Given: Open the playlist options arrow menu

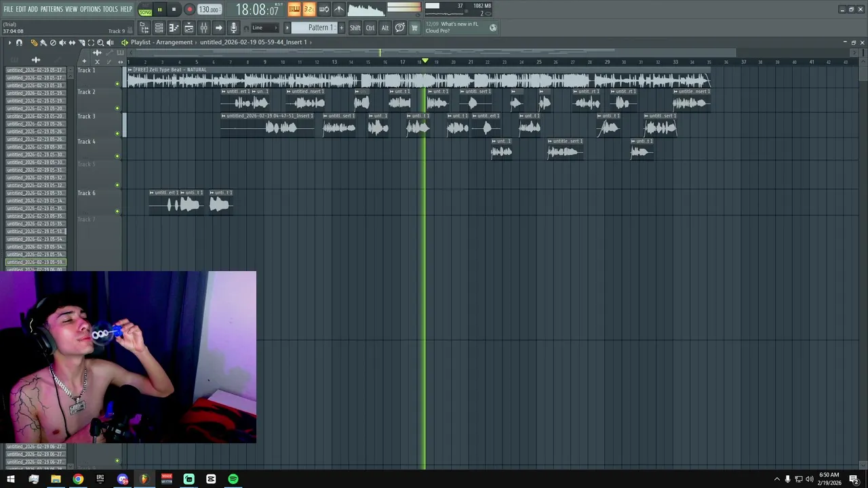Looking at the screenshot, I should click(x=9, y=43).
